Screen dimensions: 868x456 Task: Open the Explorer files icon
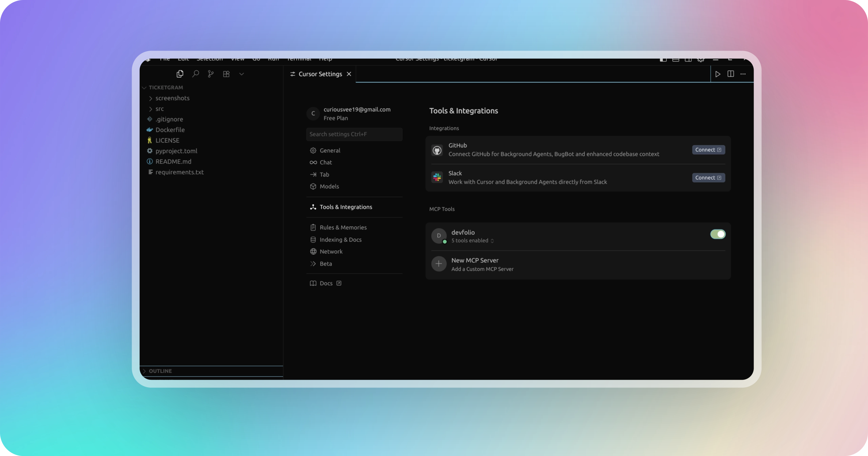[x=180, y=74]
